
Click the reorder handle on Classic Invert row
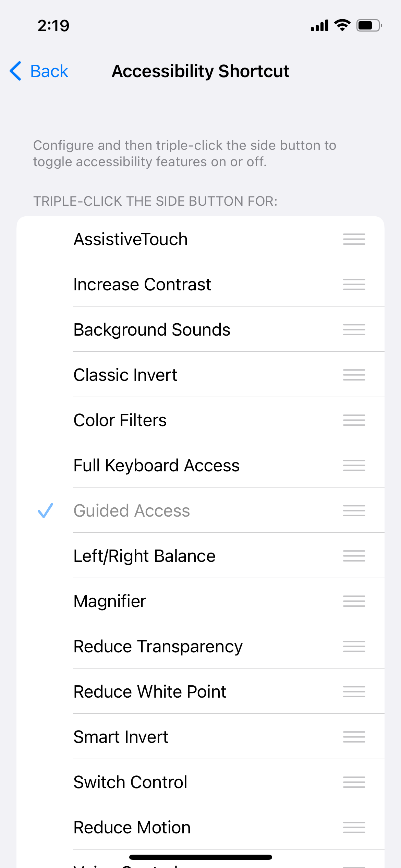(x=354, y=375)
